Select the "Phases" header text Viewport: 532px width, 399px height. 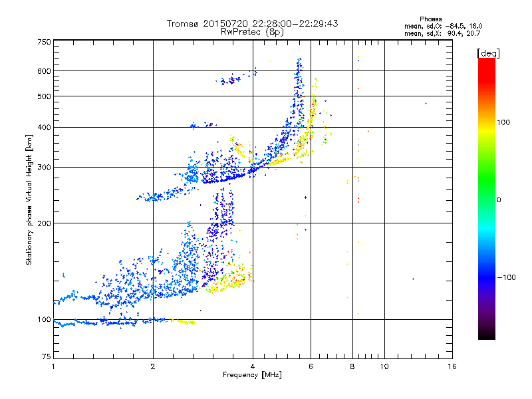coord(430,19)
